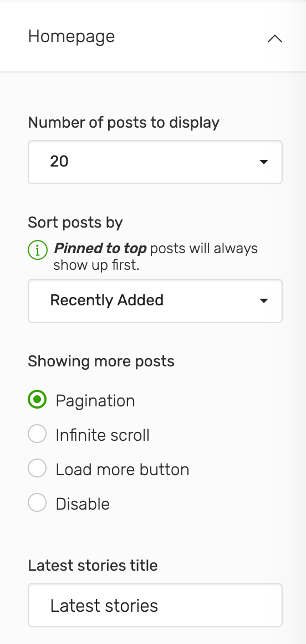This screenshot has width=306, height=644.
Task: Select the Pagination radio button
Action: (37, 400)
